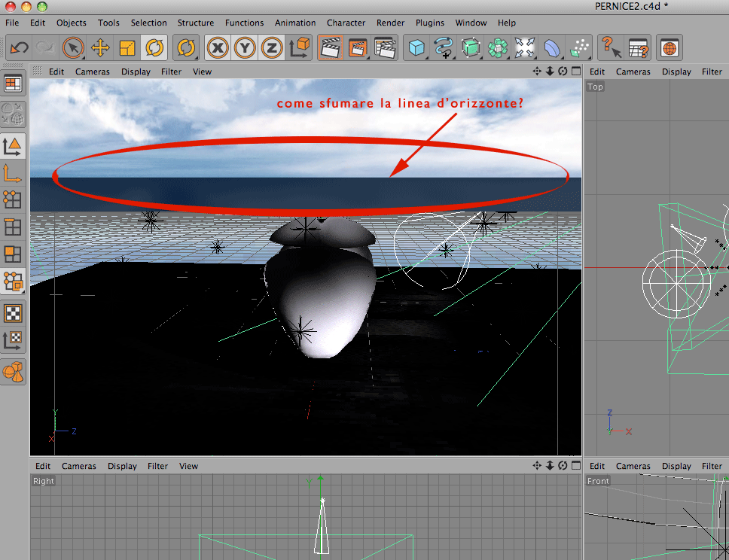Toggle the Z axis lock

pyautogui.click(x=272, y=48)
